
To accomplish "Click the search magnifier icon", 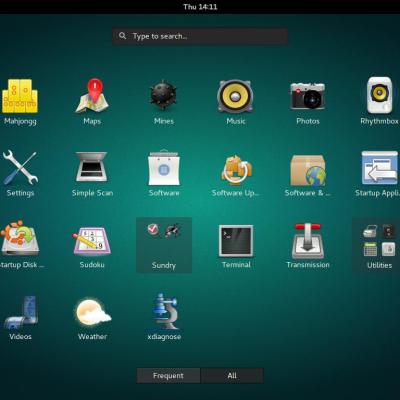I will 122,36.
